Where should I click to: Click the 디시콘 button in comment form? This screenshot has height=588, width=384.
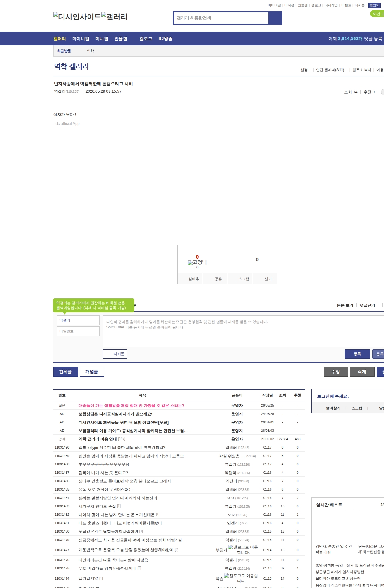115,354
